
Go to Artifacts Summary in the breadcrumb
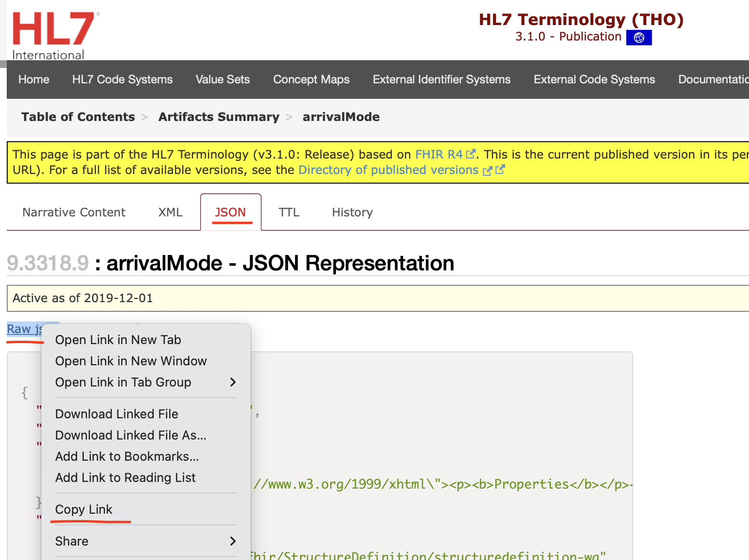click(219, 117)
